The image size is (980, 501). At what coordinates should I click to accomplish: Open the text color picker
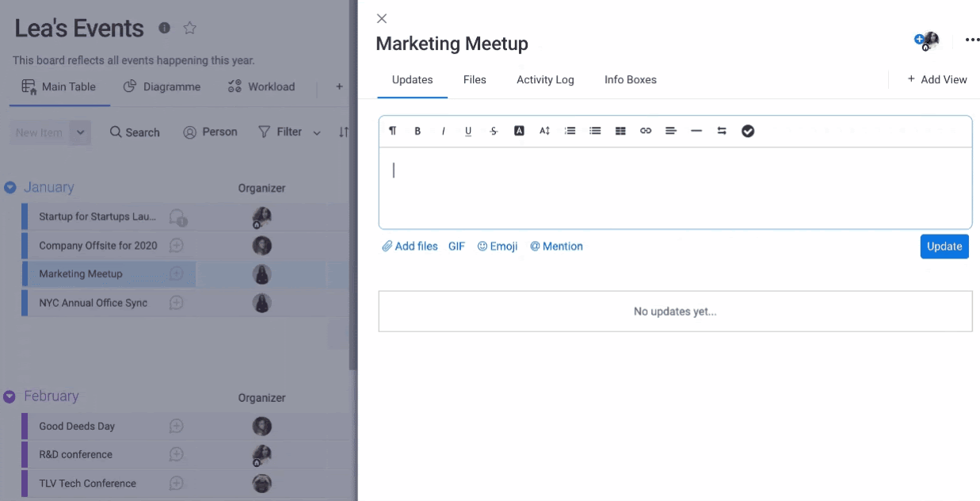[x=519, y=132]
